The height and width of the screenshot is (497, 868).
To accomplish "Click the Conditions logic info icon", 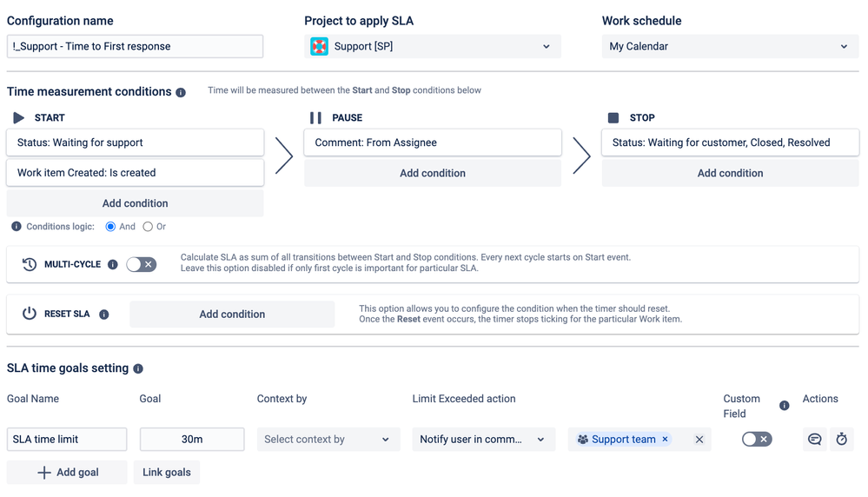I will (17, 227).
